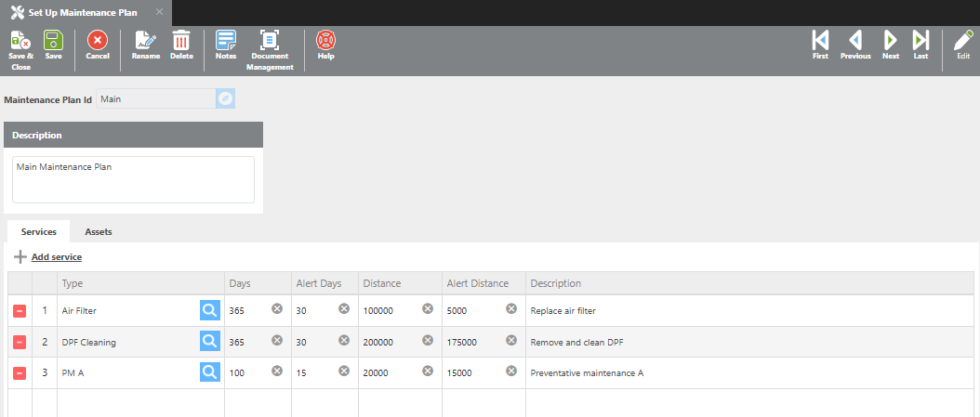
Task: Clear the Days value for Air Filter
Action: 277,309
